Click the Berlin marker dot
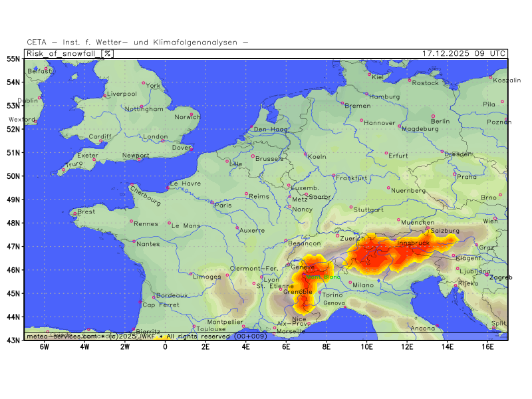 (x=432, y=115)
